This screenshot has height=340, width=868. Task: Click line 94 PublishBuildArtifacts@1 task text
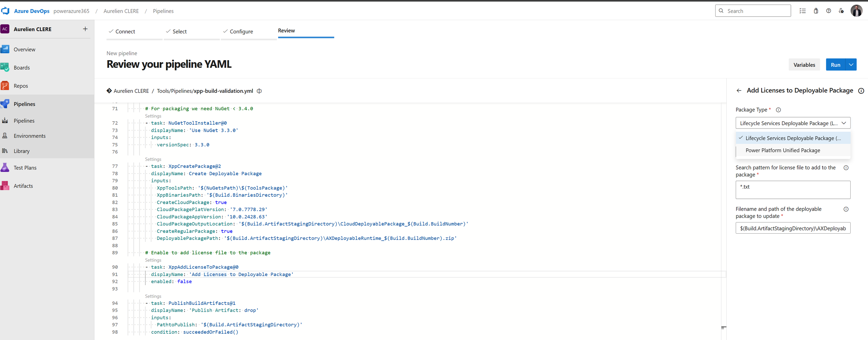coord(202,303)
